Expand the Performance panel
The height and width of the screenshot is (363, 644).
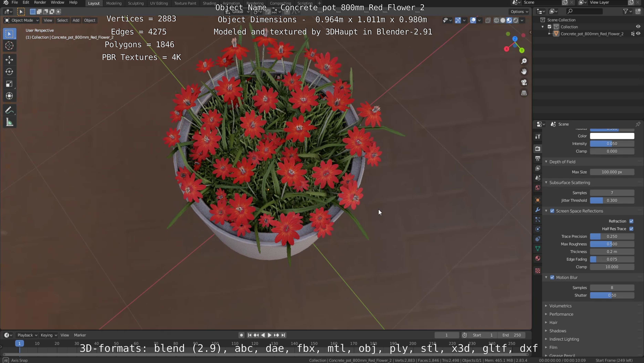561,314
